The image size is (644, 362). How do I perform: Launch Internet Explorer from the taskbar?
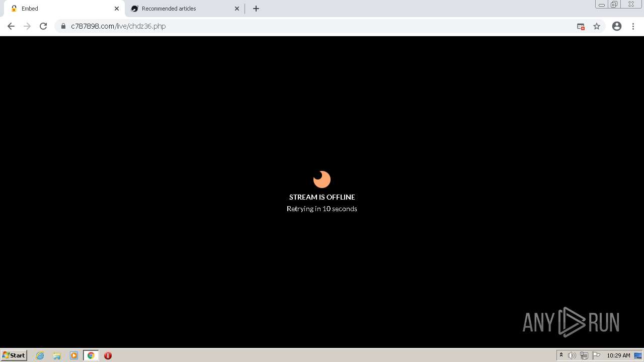point(40,355)
